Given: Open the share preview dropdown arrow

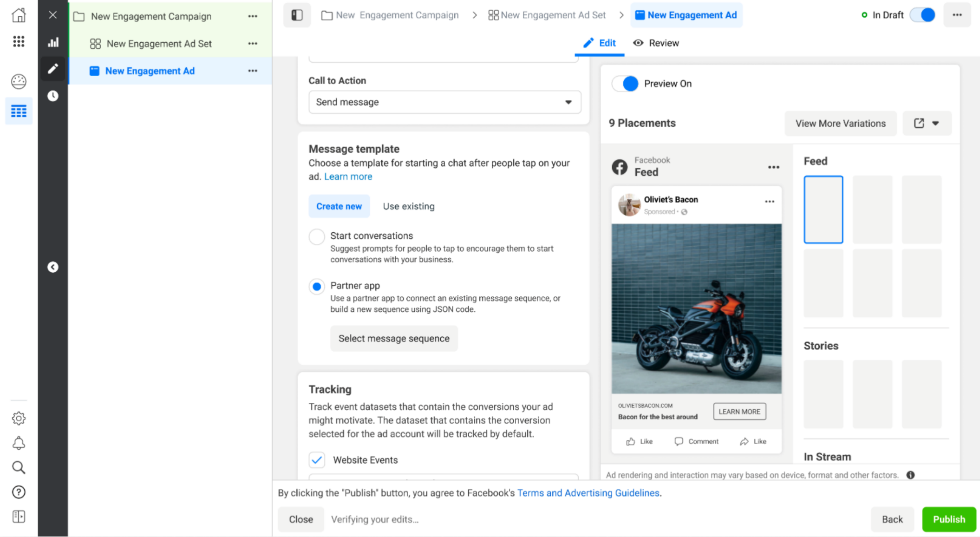Looking at the screenshot, I should point(935,123).
